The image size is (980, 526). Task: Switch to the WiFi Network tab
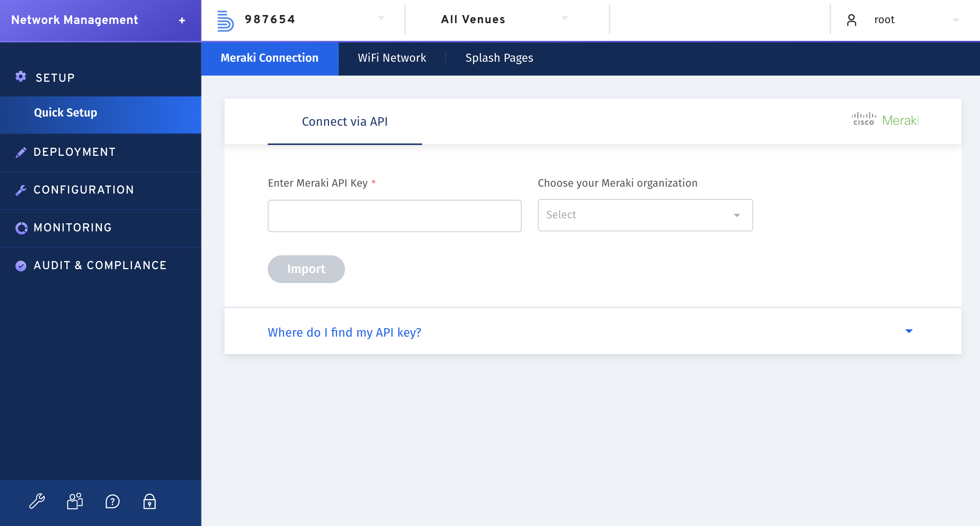click(392, 58)
